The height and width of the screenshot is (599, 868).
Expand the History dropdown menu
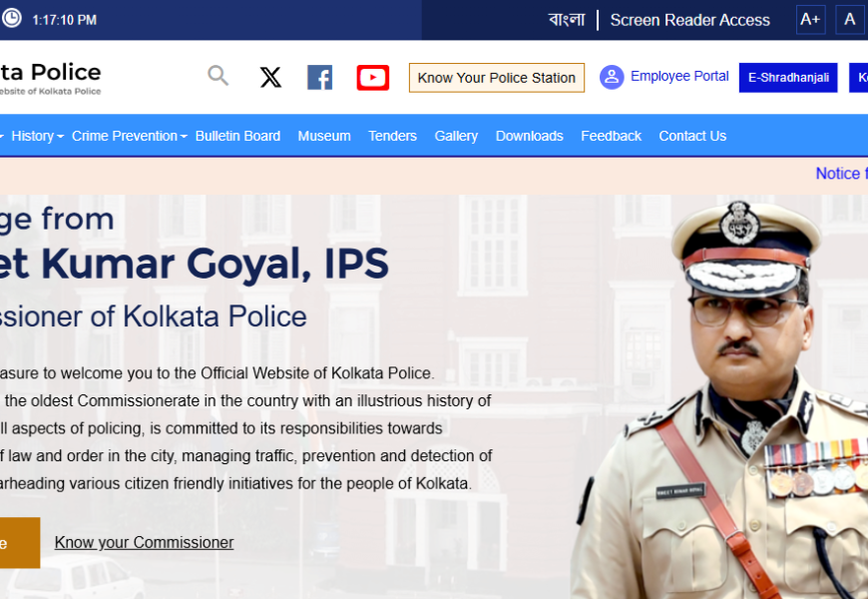[x=37, y=136]
